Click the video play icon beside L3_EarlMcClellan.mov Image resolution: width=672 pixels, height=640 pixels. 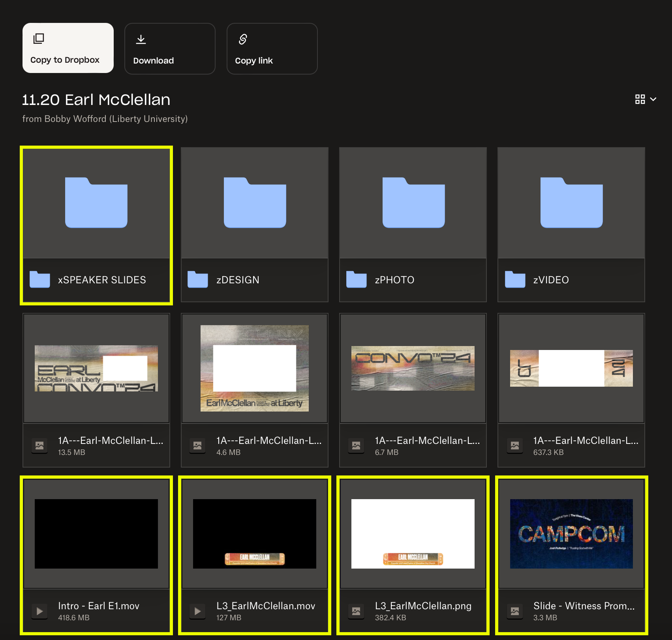(x=197, y=611)
